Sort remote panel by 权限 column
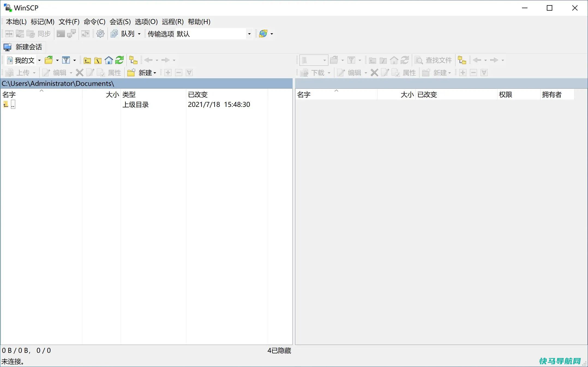The width and height of the screenshot is (588, 367). (519, 94)
